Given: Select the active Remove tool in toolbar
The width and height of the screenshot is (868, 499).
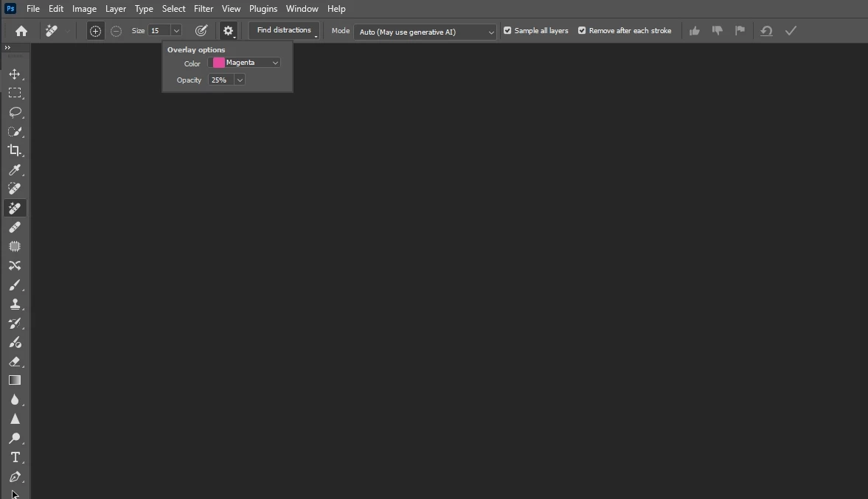Looking at the screenshot, I should [15, 208].
